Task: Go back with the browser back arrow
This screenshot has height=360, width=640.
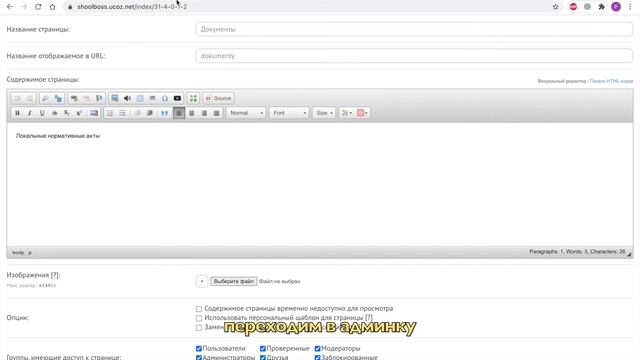Action: [10, 7]
